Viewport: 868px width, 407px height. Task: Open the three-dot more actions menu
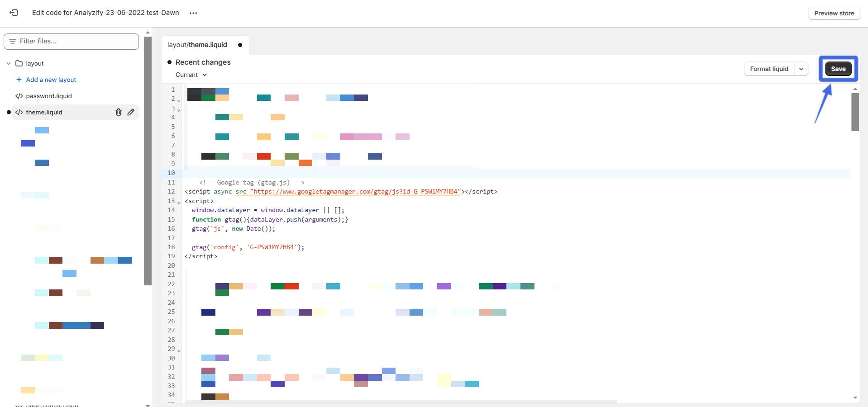coord(193,13)
